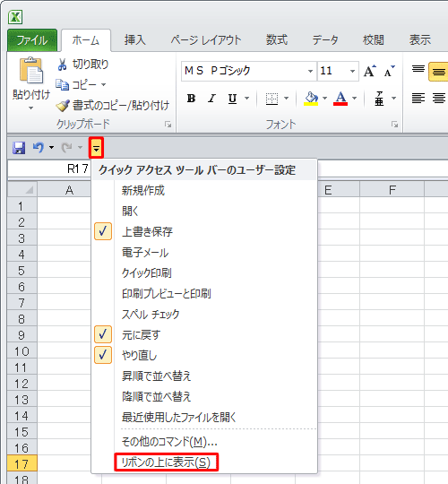This screenshot has width=448, height=484.
Task: Align text to top of cell
Action: [x=418, y=69]
